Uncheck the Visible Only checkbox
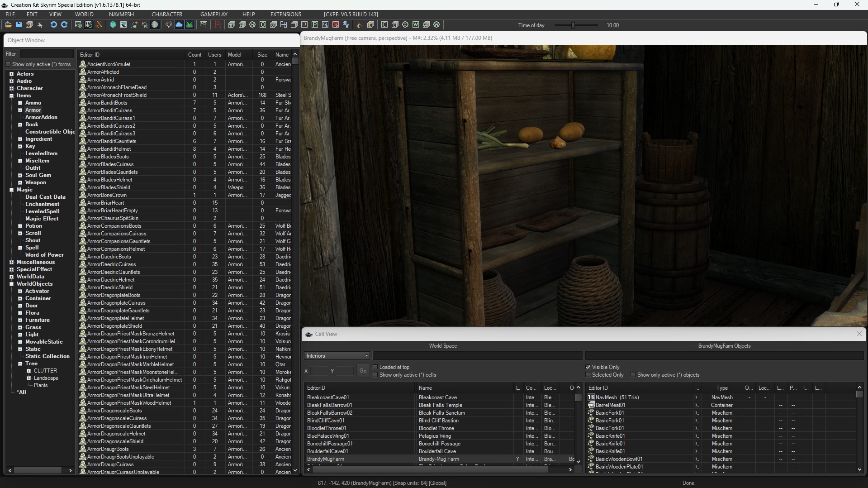 [588, 367]
